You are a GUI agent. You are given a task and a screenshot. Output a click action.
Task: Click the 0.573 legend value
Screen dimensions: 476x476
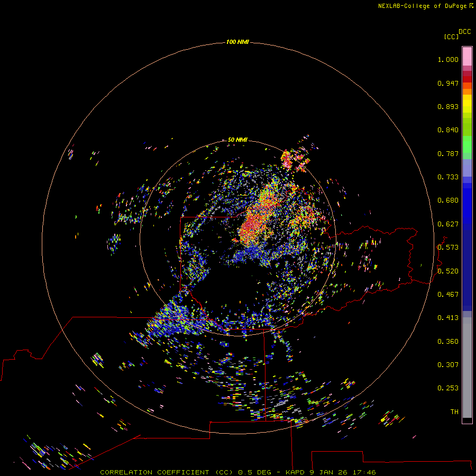tap(448, 248)
